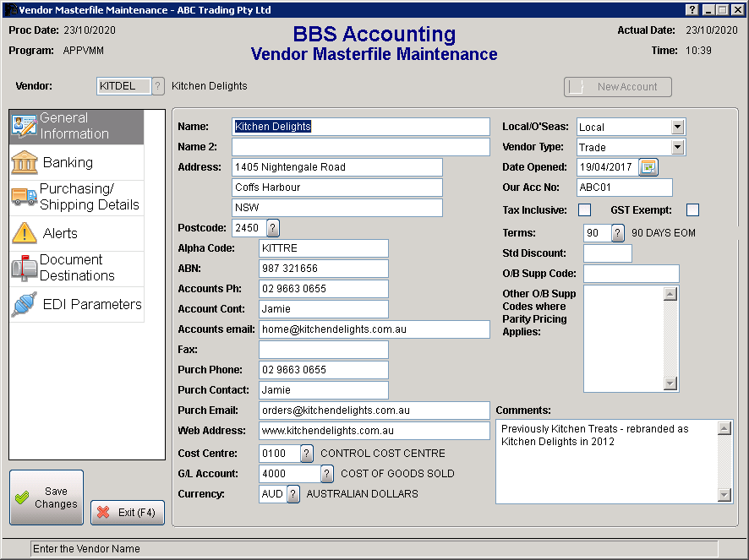Open the G/L Account lookup
The width and height of the screenshot is (749, 560).
click(x=327, y=474)
